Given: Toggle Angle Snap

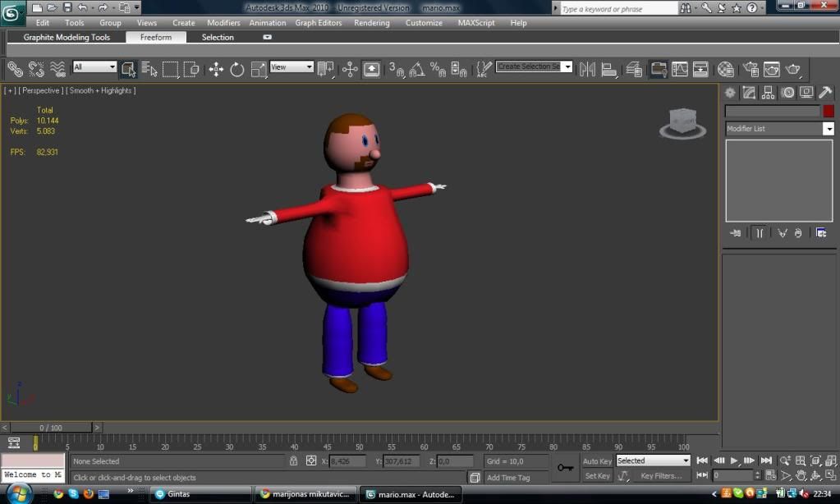Looking at the screenshot, I should [x=417, y=69].
